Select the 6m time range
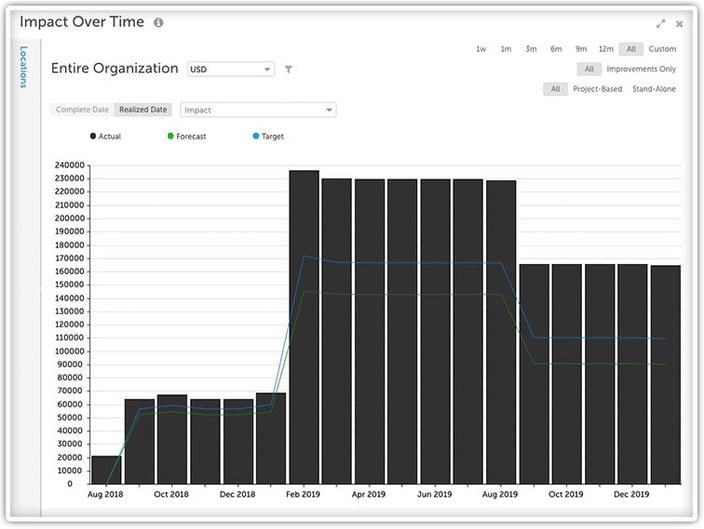Viewport: 704px width, 529px height. click(556, 49)
